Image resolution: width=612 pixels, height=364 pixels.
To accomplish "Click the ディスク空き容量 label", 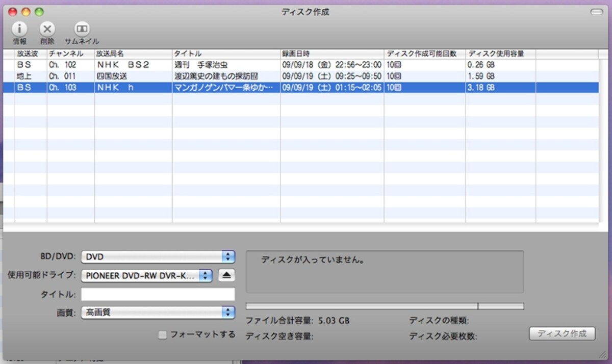I will pos(279,336).
